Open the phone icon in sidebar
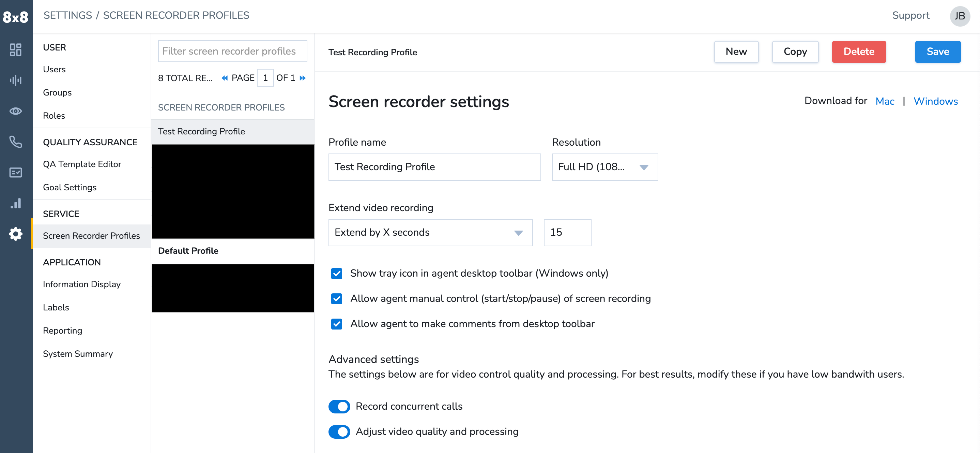 click(16, 142)
